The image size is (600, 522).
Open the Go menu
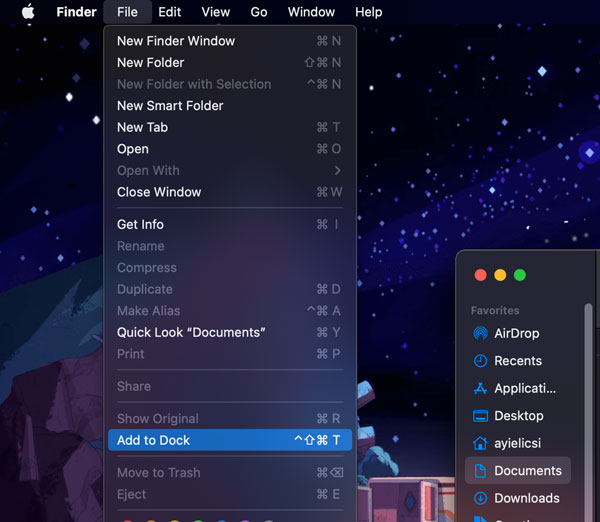(259, 12)
